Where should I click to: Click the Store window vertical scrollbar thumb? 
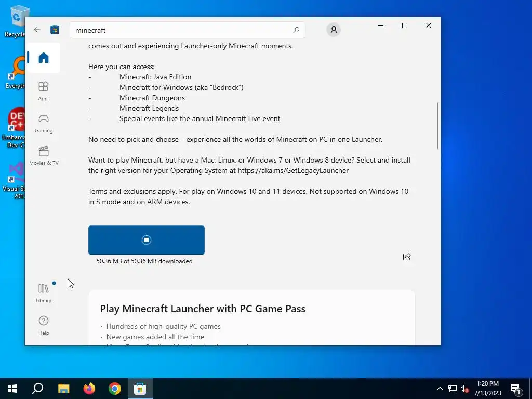437,126
